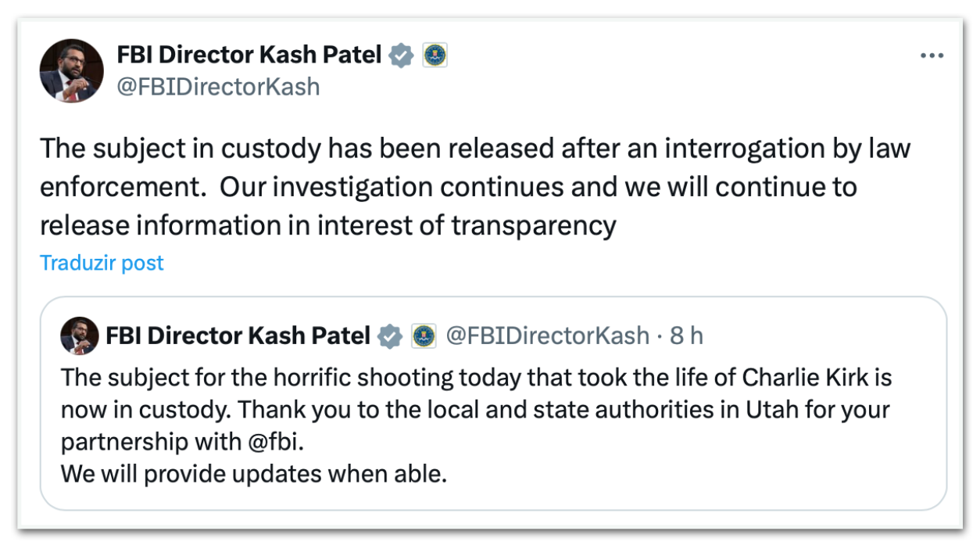Screen dimensions: 980x549
Task: Select the "Traduzir post" translate link
Action: click(102, 263)
